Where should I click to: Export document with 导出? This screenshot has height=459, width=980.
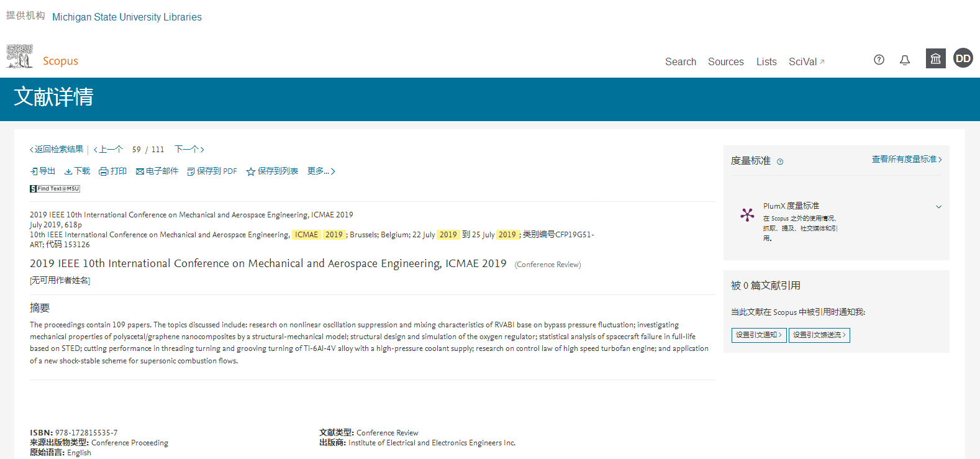click(x=43, y=171)
